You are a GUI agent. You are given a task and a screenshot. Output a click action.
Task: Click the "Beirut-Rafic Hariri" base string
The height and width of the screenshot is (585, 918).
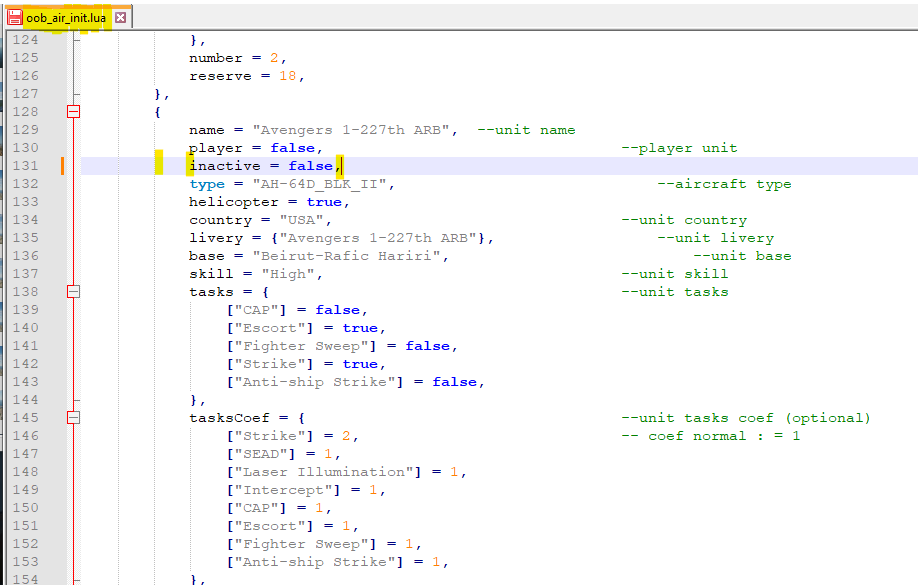[x=346, y=256]
